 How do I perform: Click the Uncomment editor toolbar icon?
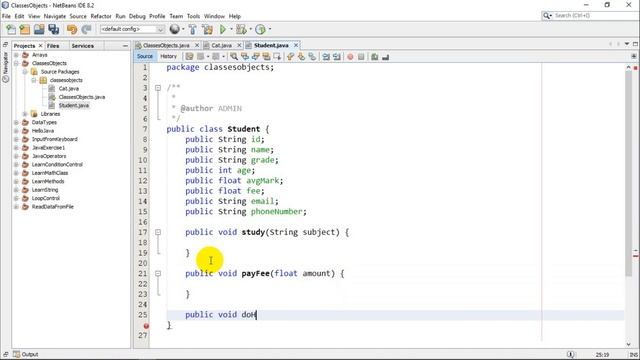(x=385, y=57)
